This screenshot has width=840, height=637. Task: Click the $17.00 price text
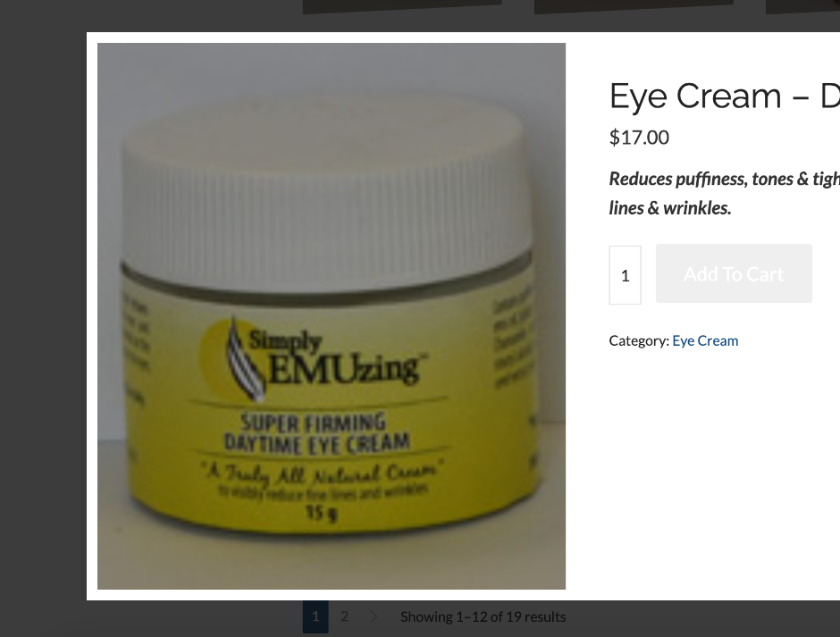click(639, 138)
